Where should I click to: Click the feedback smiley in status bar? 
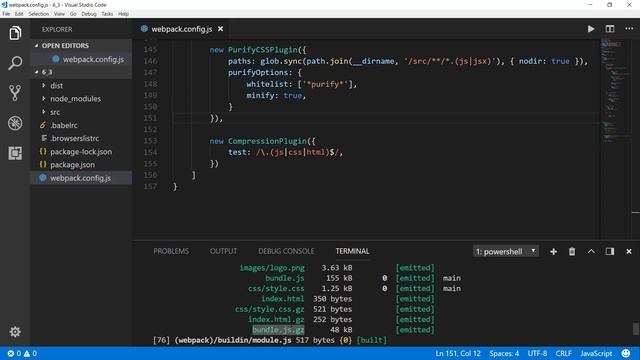click(x=626, y=353)
